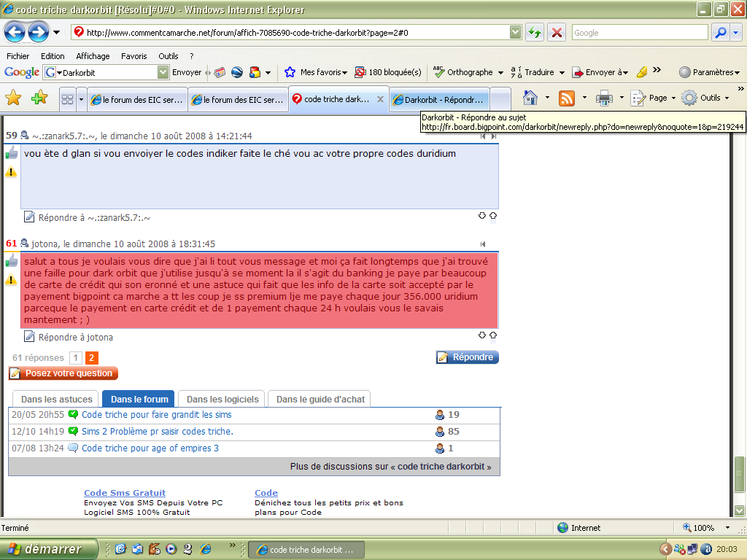The width and height of the screenshot is (747, 560).
Task: Go forward with the browser Forward arrow
Action: pyautogui.click(x=38, y=32)
